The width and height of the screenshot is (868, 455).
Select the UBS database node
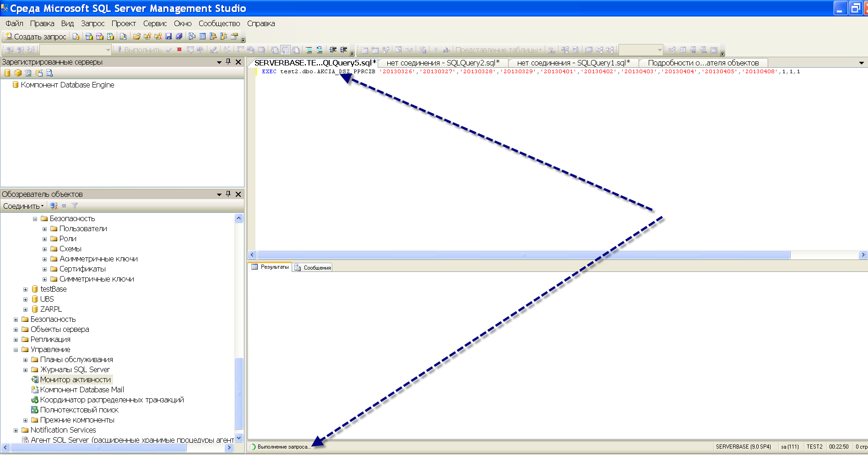coord(47,299)
